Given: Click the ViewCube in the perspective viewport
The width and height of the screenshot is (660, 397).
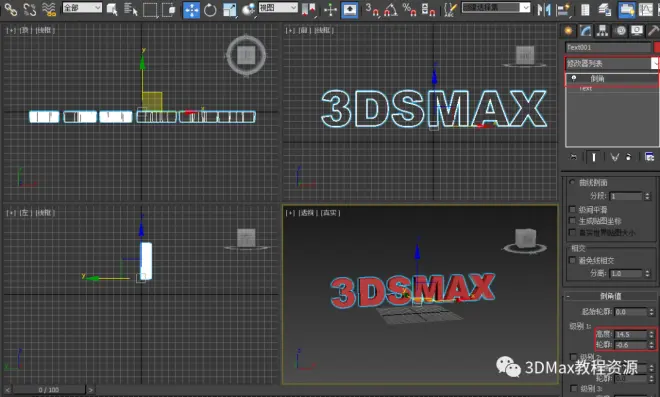Looking at the screenshot, I should (525, 240).
